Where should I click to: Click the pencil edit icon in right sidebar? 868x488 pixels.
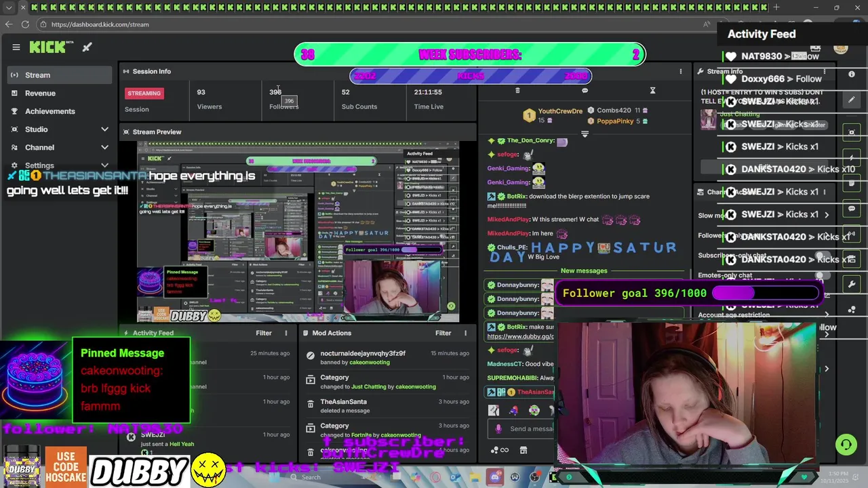[x=852, y=100]
